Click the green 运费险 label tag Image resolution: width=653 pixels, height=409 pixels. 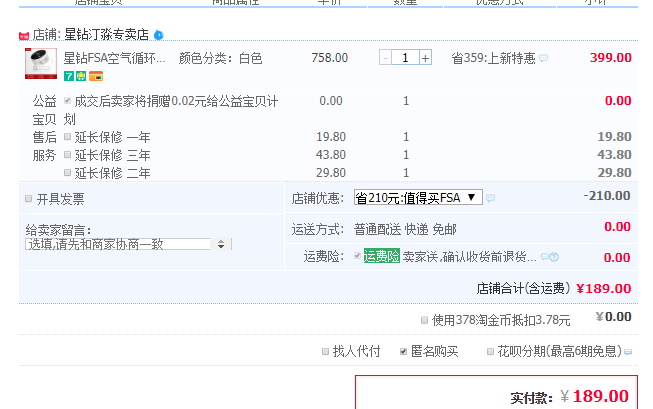[x=381, y=256]
